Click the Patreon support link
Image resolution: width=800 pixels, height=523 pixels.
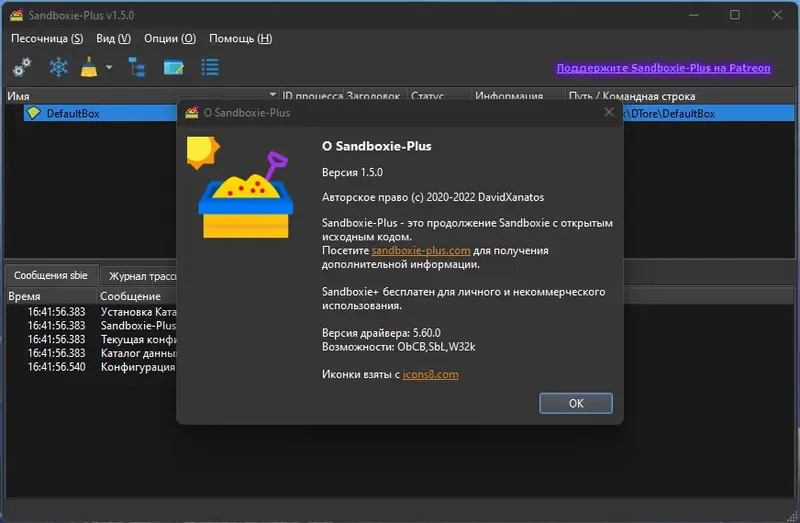point(663,68)
